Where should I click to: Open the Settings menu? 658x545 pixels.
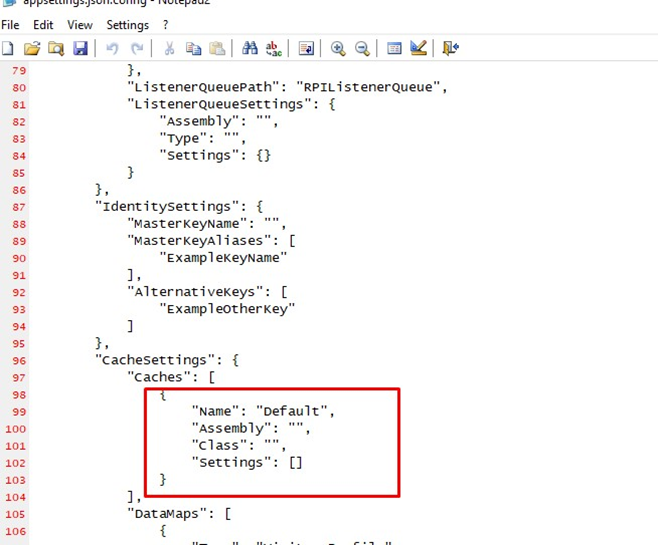[127, 24]
